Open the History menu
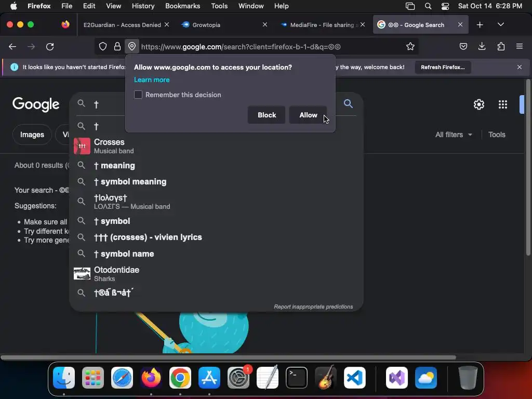The height and width of the screenshot is (399, 532). click(143, 6)
